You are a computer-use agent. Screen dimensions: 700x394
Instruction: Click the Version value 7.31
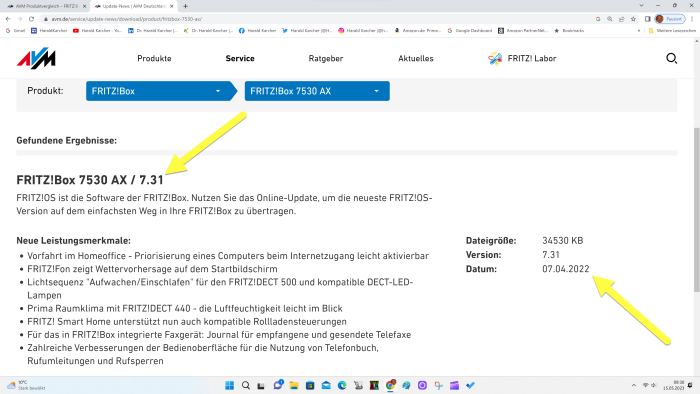point(551,255)
